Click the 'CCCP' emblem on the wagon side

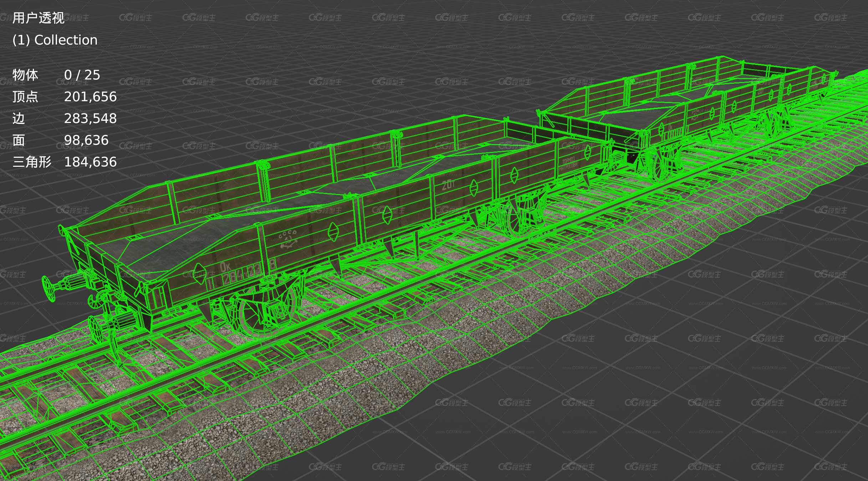click(x=287, y=239)
